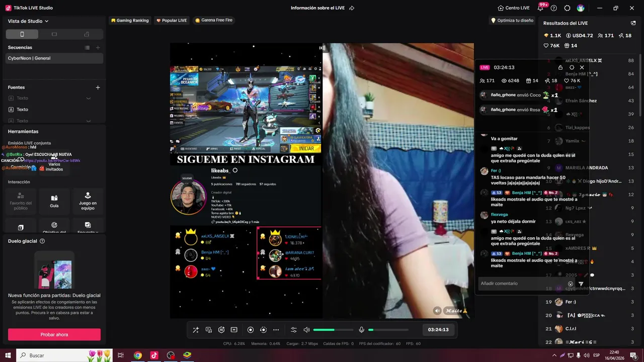Select the landscape layout view
Image resolution: width=644 pixels, height=362 pixels.
click(54, 34)
